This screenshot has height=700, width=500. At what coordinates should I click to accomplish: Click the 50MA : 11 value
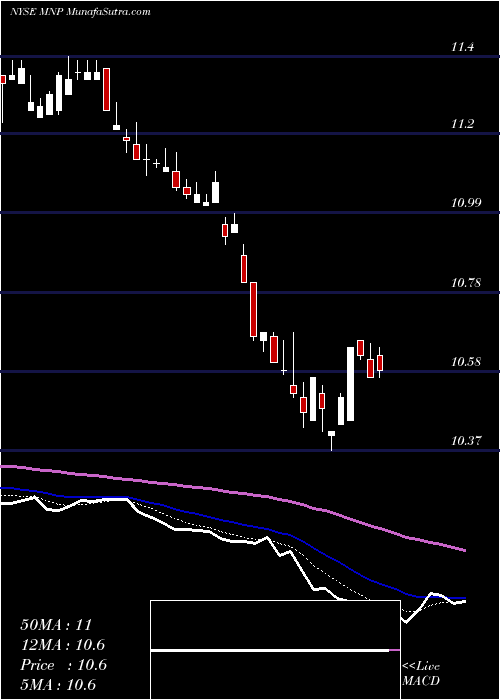[x=56, y=625]
